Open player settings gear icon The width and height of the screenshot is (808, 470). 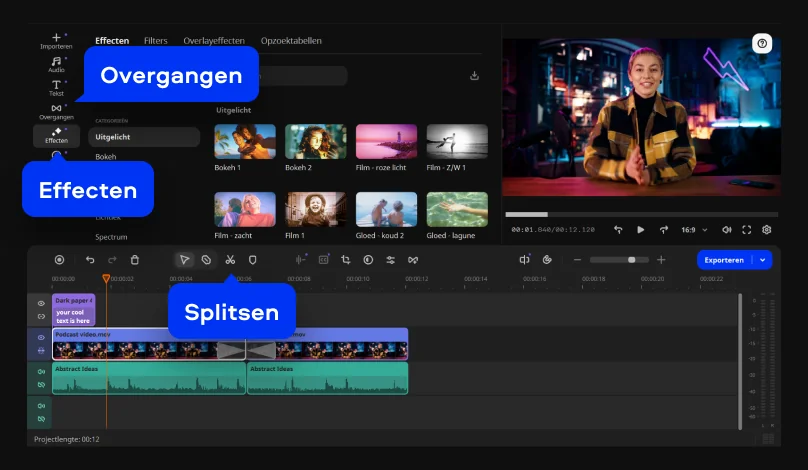767,230
